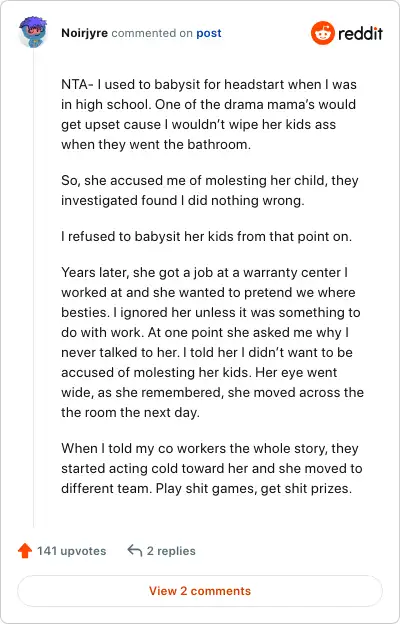Open the "2 replies" label
This screenshot has height=624, width=400.
(x=171, y=551)
